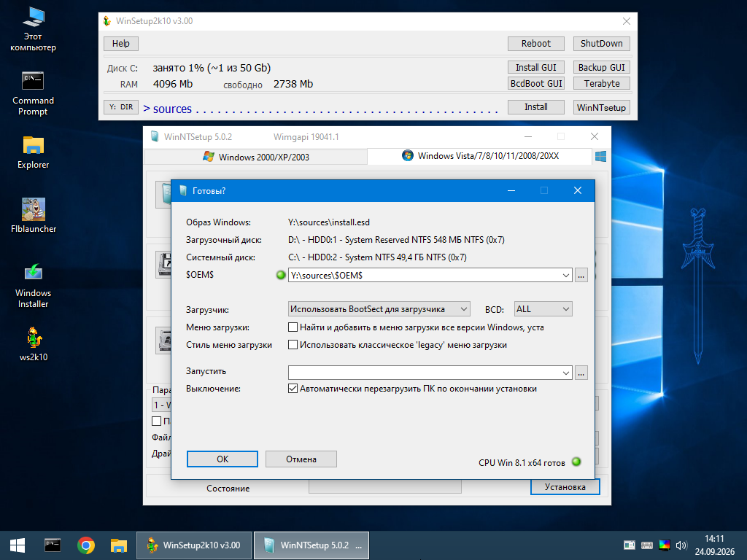The height and width of the screenshot is (560, 747).
Task: Open the Windows Installer desktop icon
Action: 33,286
